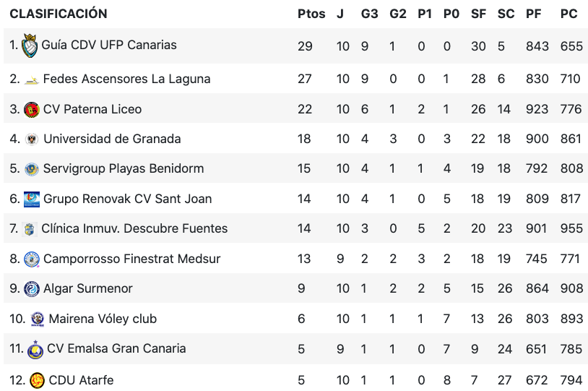Select the CV Paterna Liceo team name
The width and height of the screenshot is (588, 391).
tap(92, 109)
